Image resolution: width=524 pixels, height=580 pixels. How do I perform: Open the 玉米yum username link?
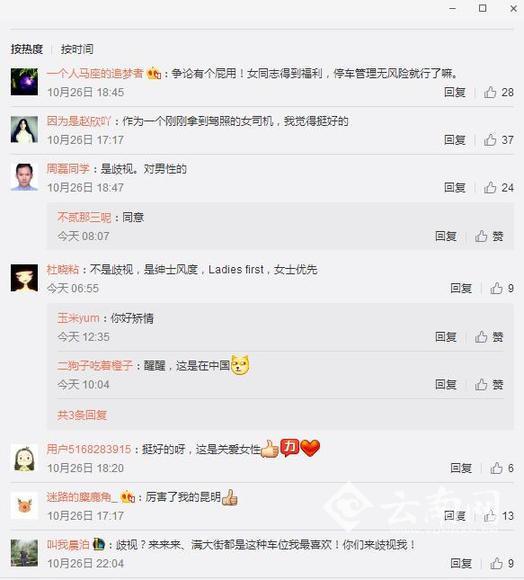(78, 318)
